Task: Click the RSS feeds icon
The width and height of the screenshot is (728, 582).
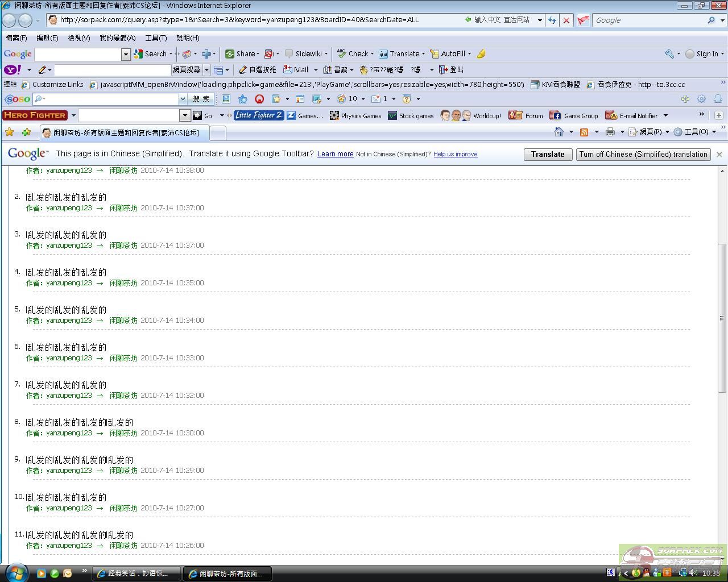Action: (x=584, y=132)
